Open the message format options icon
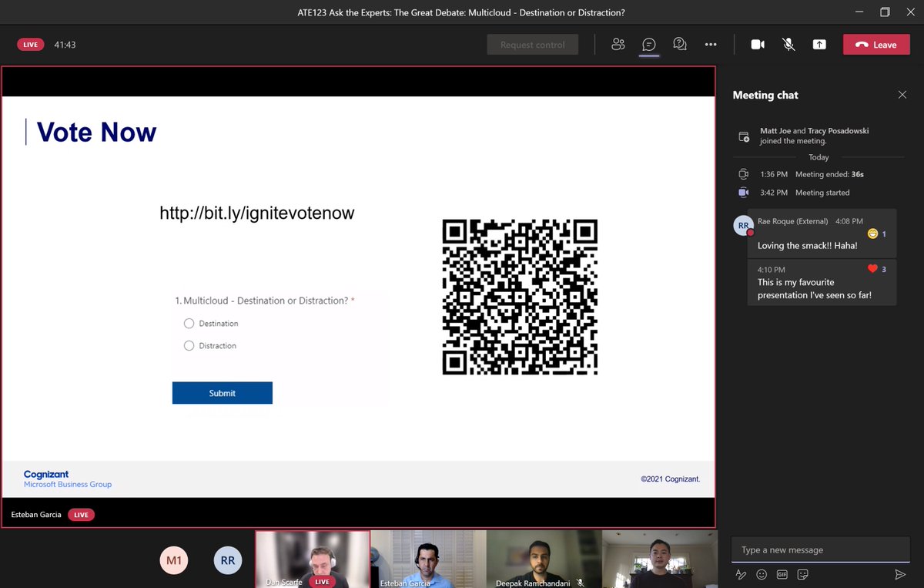This screenshot has height=588, width=924. coord(741,574)
